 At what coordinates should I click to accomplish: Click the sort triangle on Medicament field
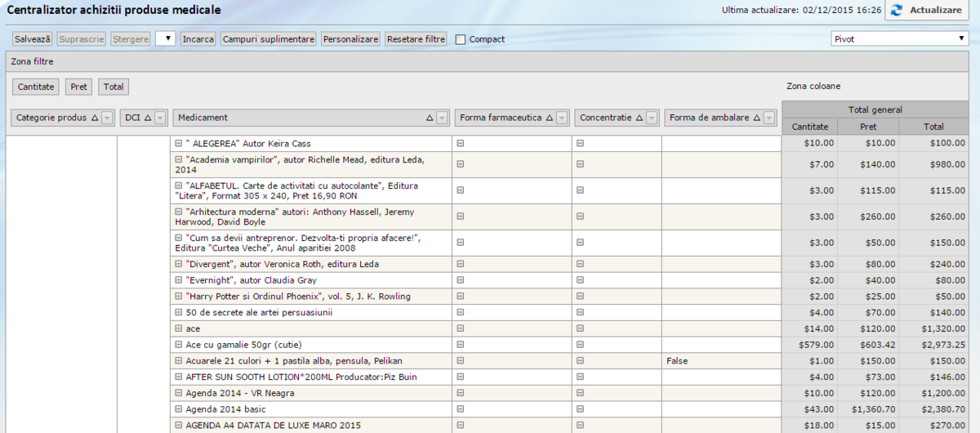tap(430, 118)
